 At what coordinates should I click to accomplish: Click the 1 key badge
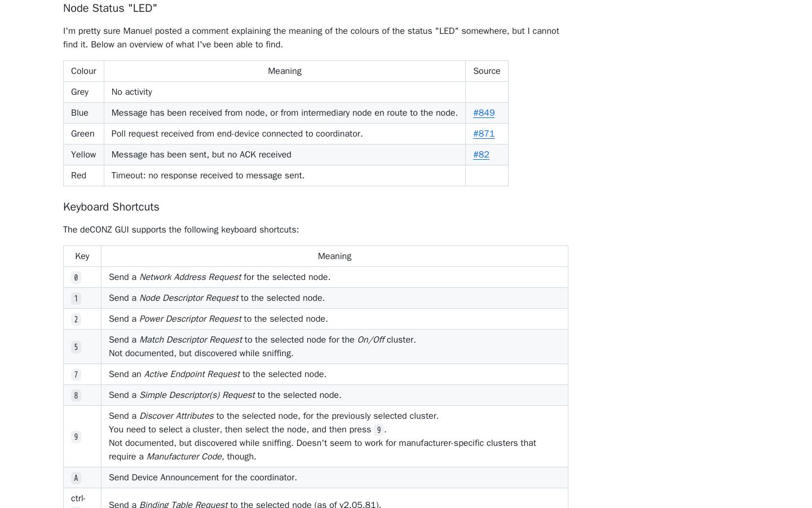tap(76, 299)
